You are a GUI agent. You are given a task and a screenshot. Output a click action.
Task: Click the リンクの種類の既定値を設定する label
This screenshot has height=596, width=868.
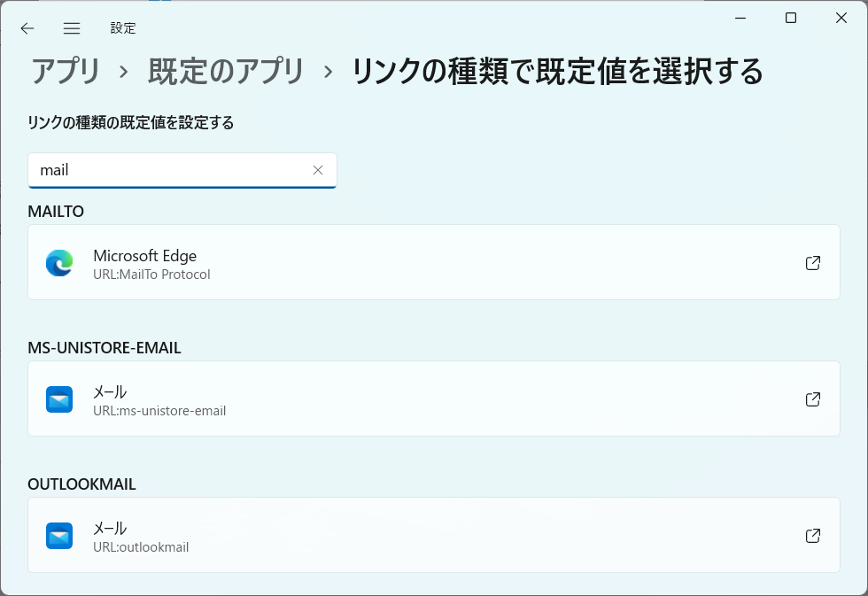click(x=131, y=122)
